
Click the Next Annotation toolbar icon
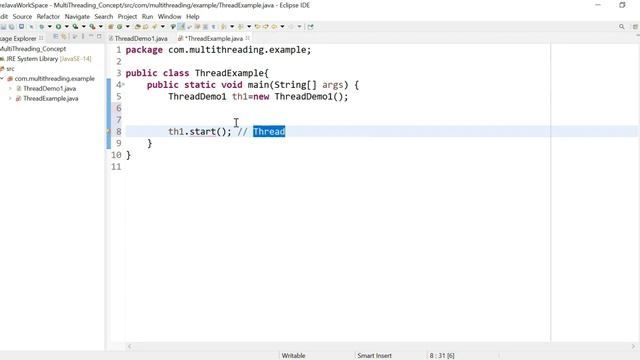[x=223, y=27]
